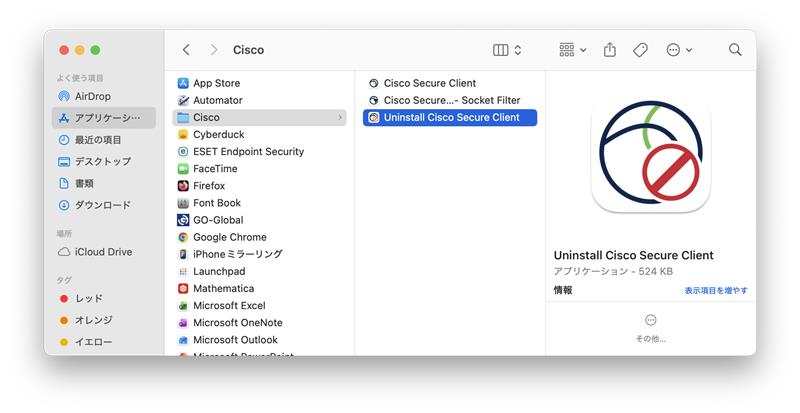The width and height of the screenshot is (800, 413).
Task: Click the その他 more button
Action: [650, 321]
